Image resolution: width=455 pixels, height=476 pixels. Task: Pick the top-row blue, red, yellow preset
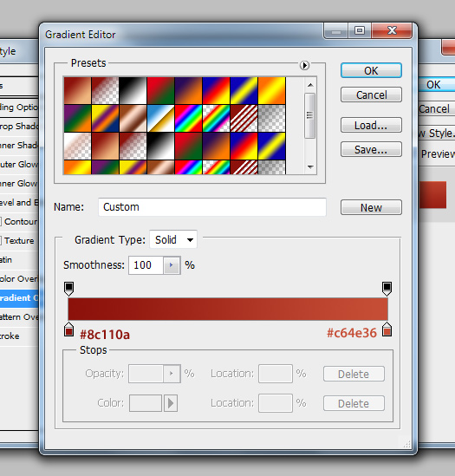point(216,90)
